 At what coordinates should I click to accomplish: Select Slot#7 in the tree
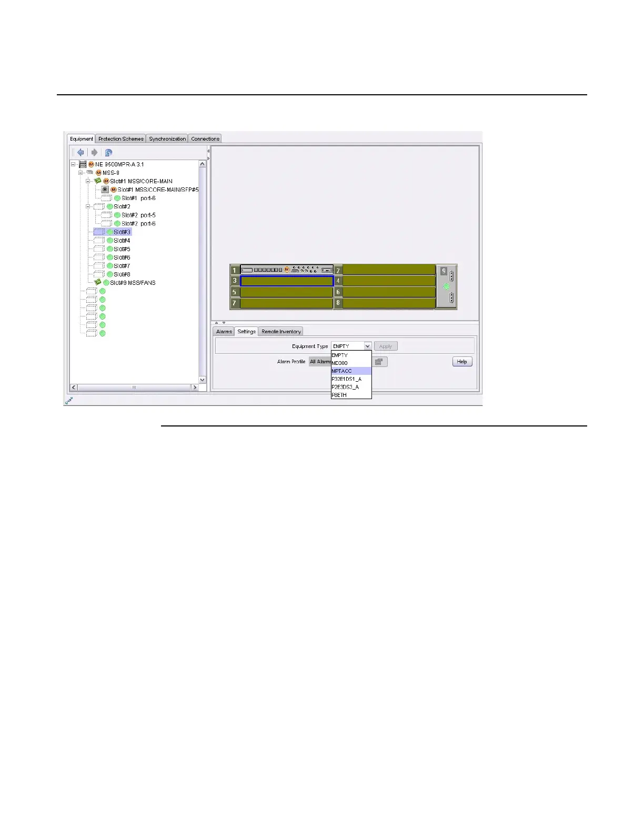122,266
